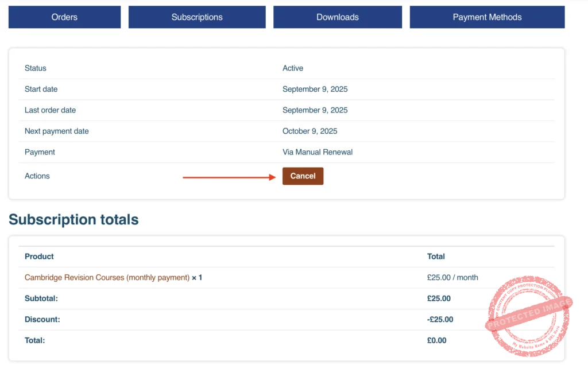Click the Discount amount -£25.00
The height and width of the screenshot is (365, 588).
point(440,320)
